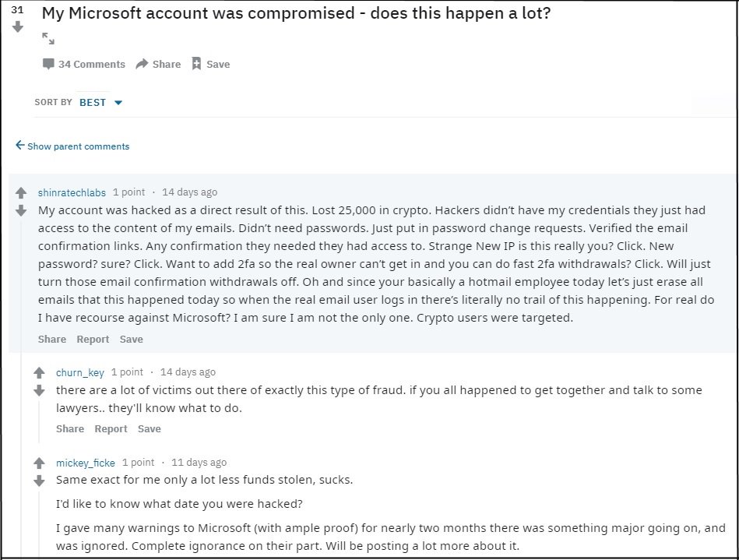739x560 pixels.
Task: Save the post with bookmark icon
Action: (210, 64)
